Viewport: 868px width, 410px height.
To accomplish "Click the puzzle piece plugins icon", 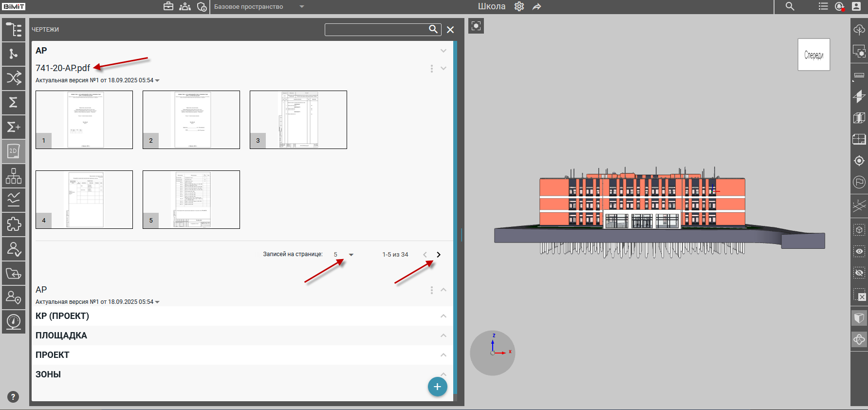I will (x=14, y=224).
